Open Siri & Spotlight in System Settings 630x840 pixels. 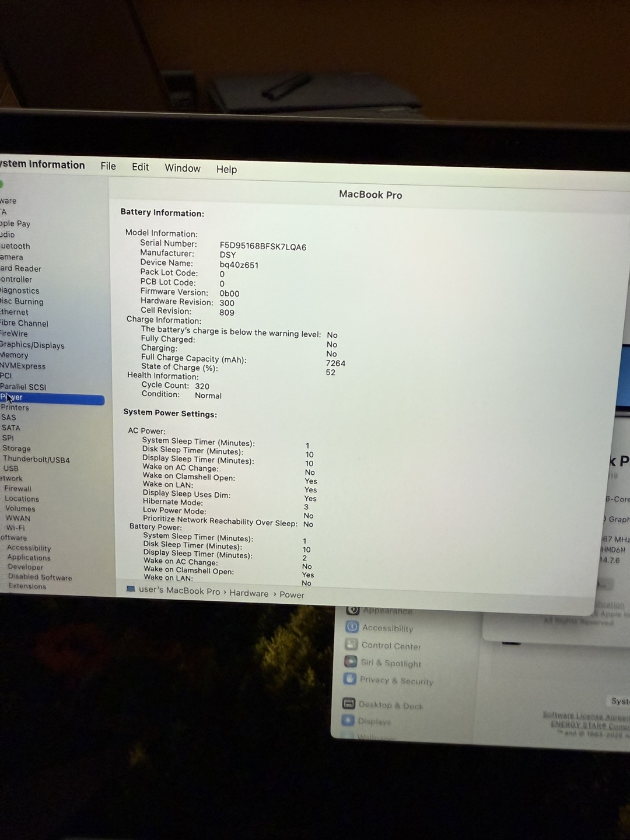(x=391, y=663)
